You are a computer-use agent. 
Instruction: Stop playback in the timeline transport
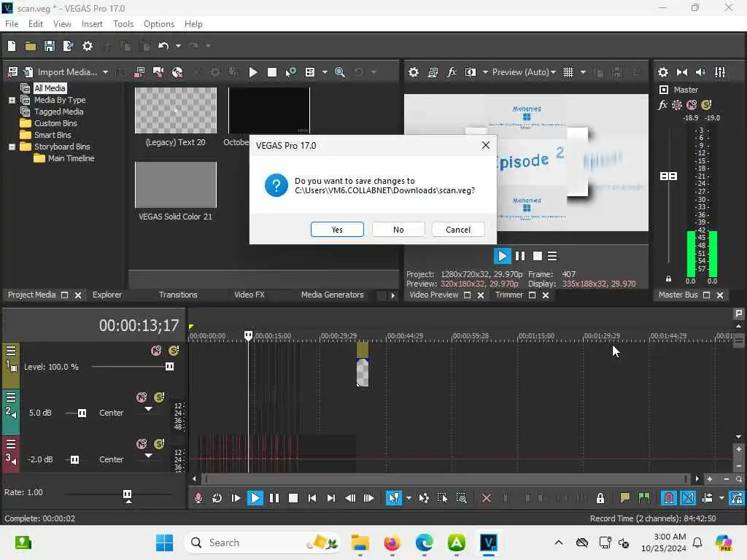293,498
